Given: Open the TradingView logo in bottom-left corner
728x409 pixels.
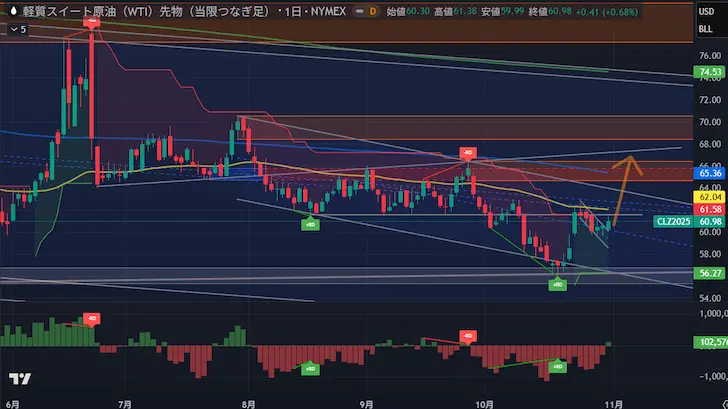Looking at the screenshot, I should [x=18, y=380].
